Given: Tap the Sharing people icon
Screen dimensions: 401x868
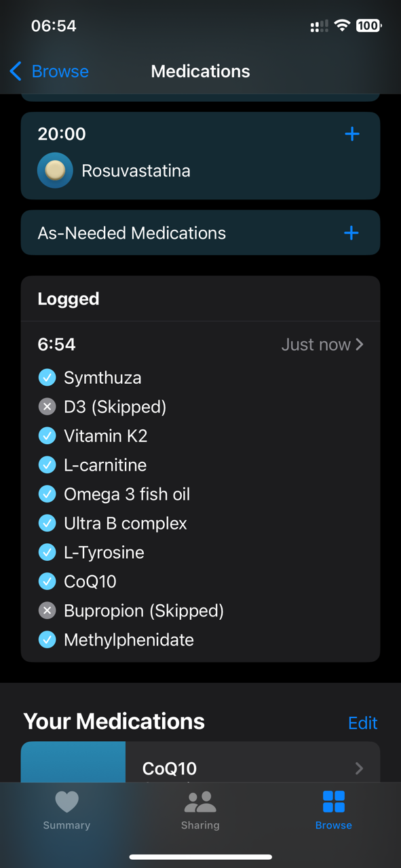Looking at the screenshot, I should click(x=200, y=802).
